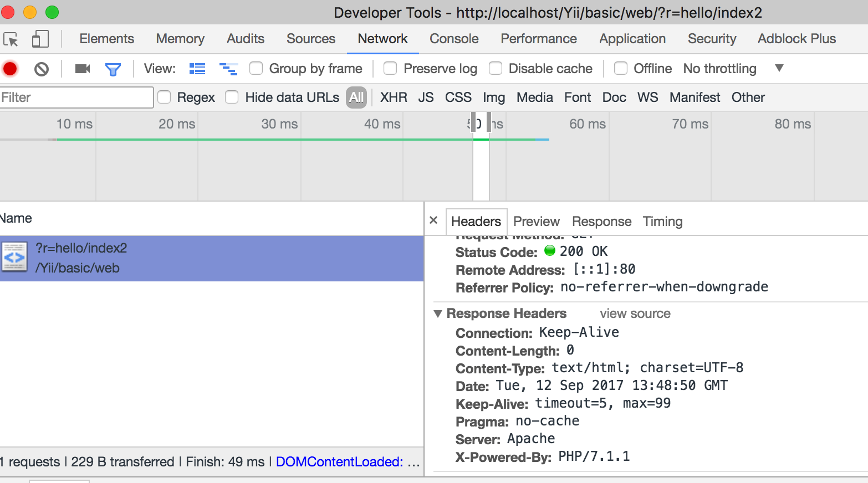The width and height of the screenshot is (868, 483).
Task: Toggle the waterfall overview view icon
Action: point(228,69)
